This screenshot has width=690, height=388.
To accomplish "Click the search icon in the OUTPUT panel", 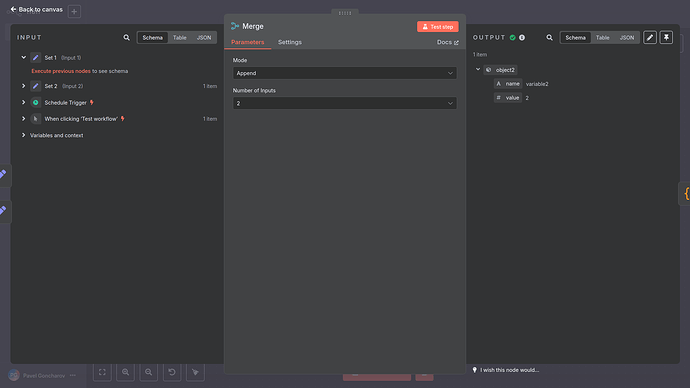I will [549, 38].
